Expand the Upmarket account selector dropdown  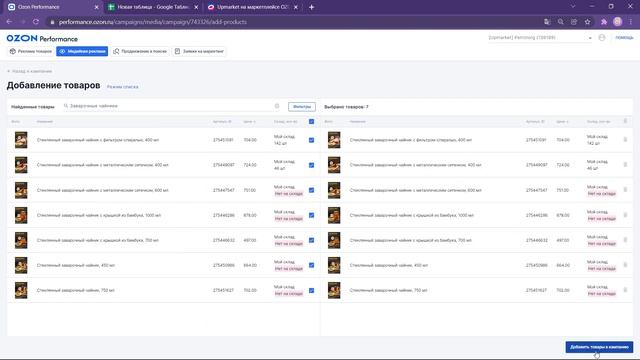coord(540,38)
